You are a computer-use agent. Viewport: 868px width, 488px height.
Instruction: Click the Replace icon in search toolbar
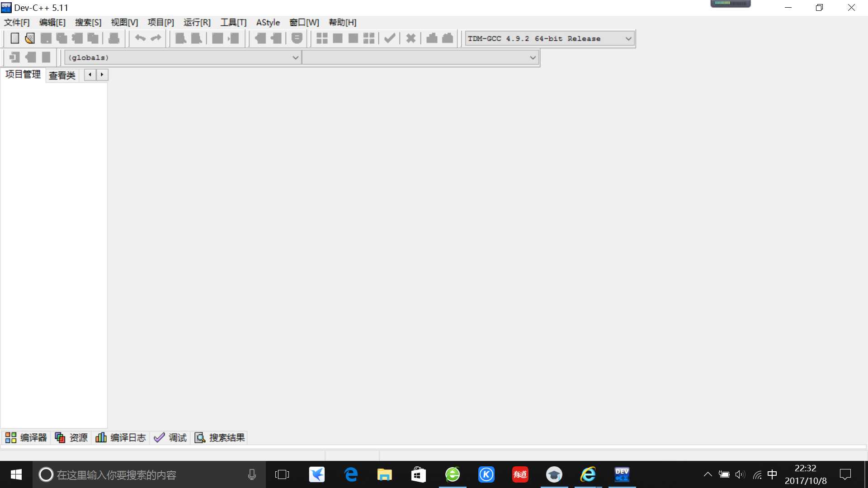click(x=196, y=38)
